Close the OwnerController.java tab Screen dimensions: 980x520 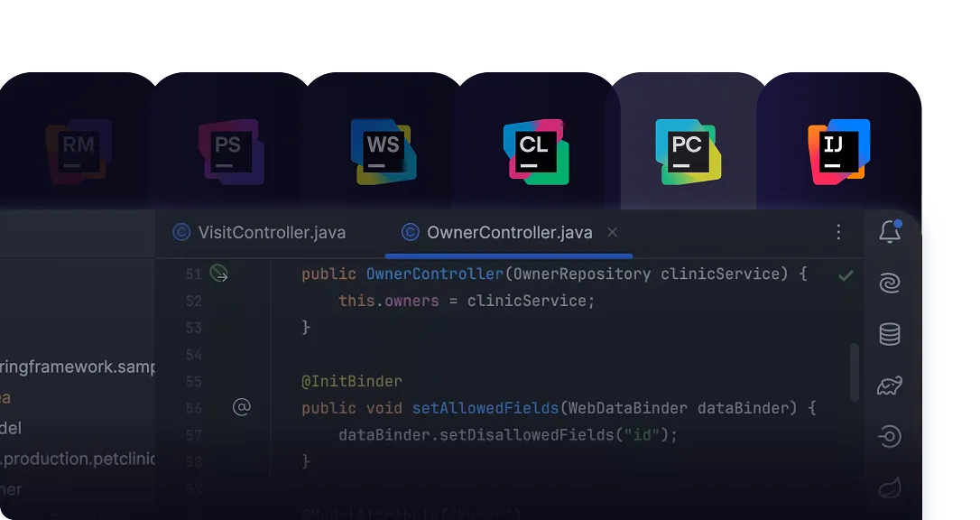(x=613, y=232)
